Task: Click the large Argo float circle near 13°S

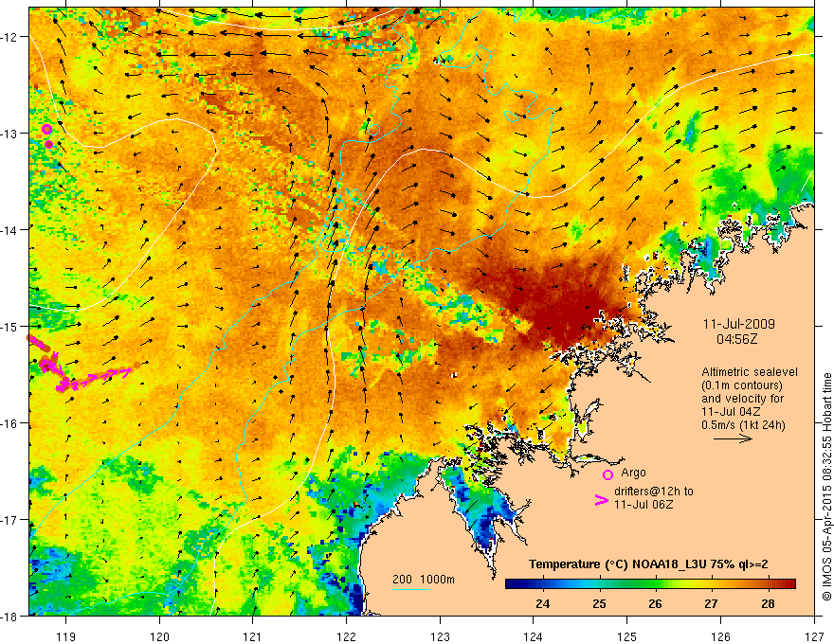Action: tap(46, 129)
